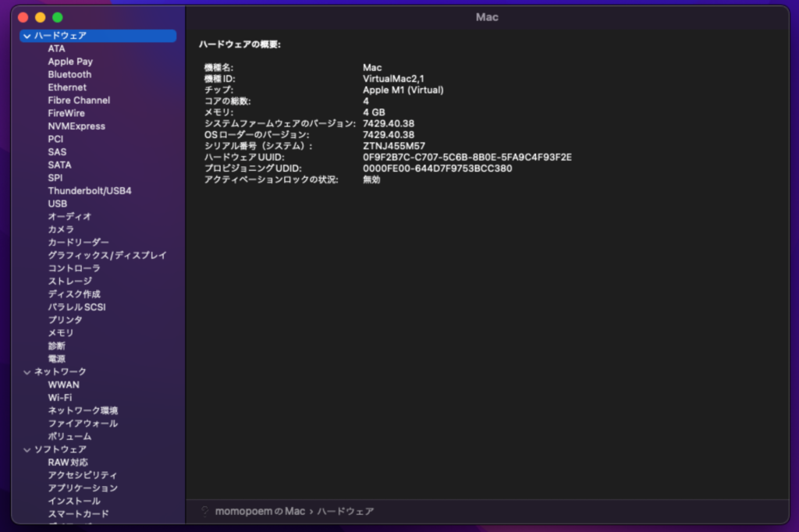Maximize the window with the green button
Viewport: 799px width, 532px height.
point(58,17)
